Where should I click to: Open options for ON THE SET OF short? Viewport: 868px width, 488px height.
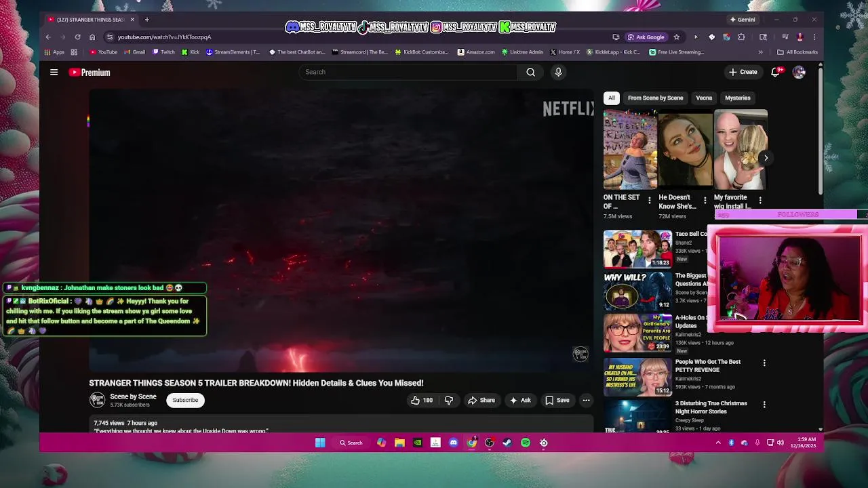(x=649, y=201)
